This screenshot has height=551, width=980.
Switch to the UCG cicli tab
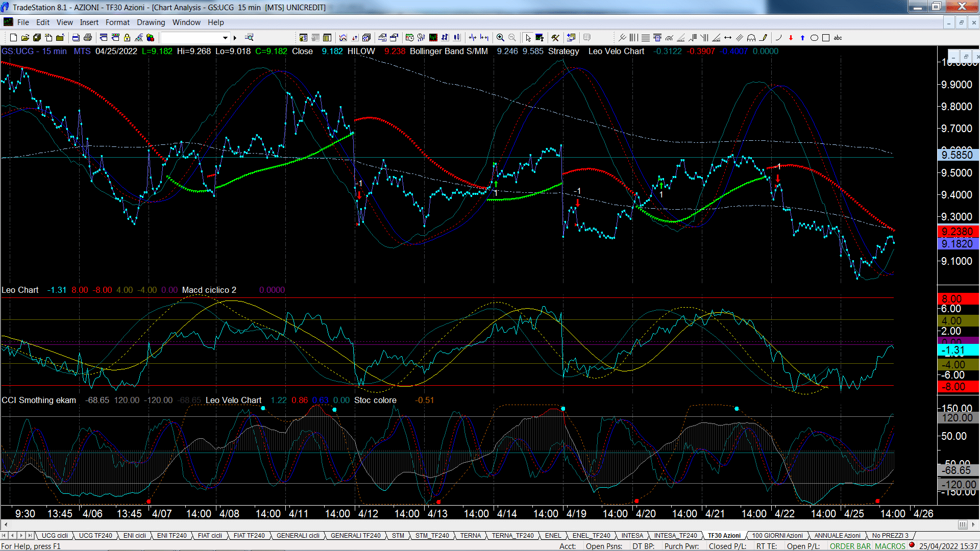[x=55, y=535]
